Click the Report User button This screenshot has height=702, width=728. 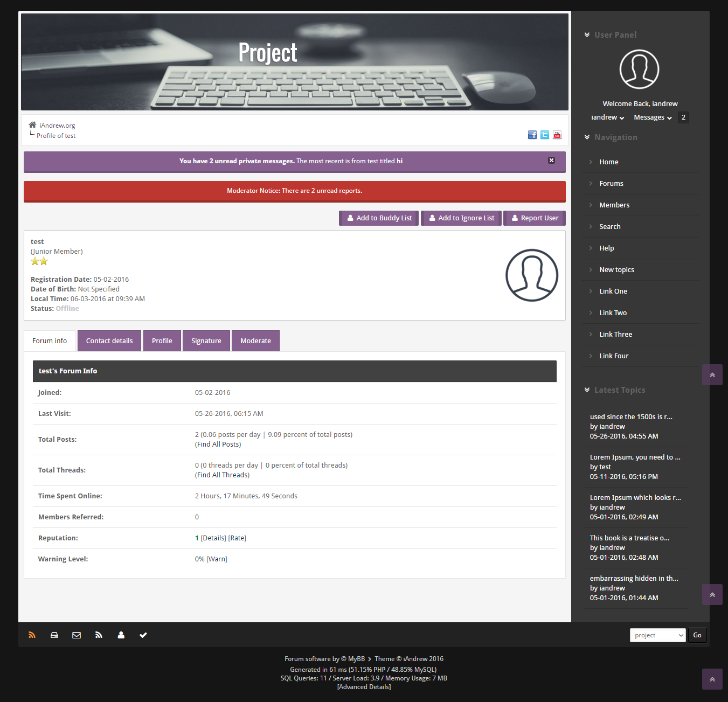tap(534, 218)
